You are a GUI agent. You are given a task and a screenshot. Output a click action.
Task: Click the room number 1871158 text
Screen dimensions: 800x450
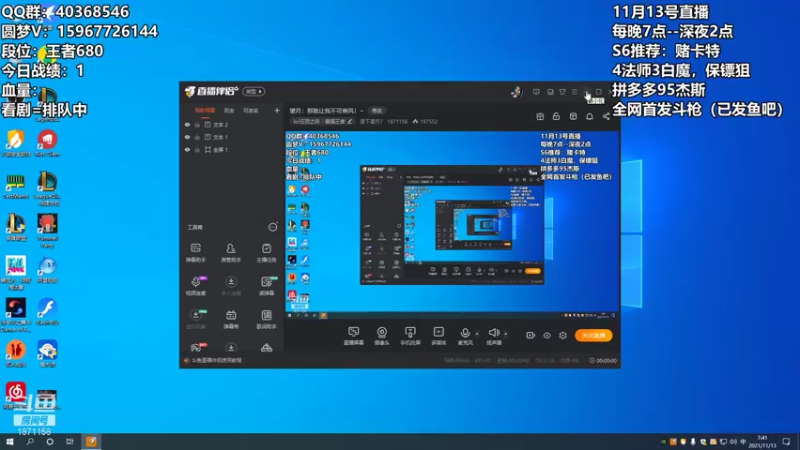coord(397,121)
